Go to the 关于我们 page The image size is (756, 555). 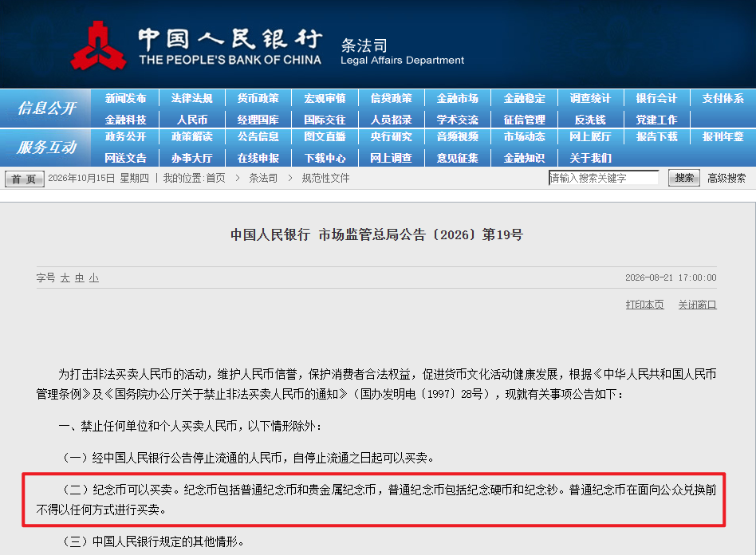(590, 158)
